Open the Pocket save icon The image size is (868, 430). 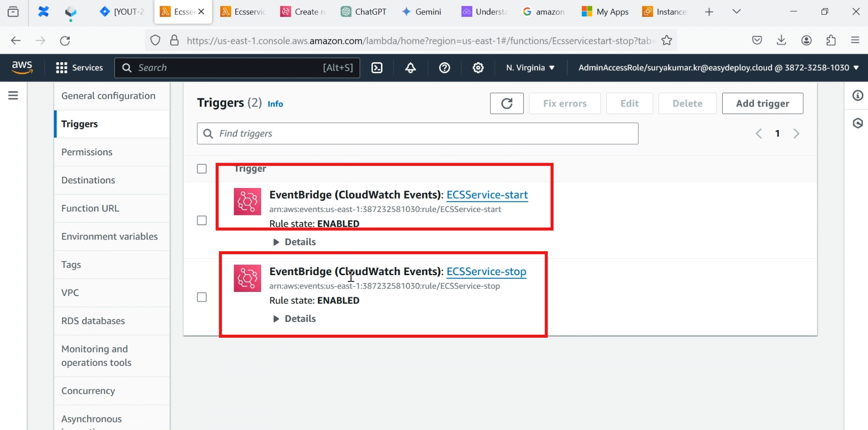[757, 40]
